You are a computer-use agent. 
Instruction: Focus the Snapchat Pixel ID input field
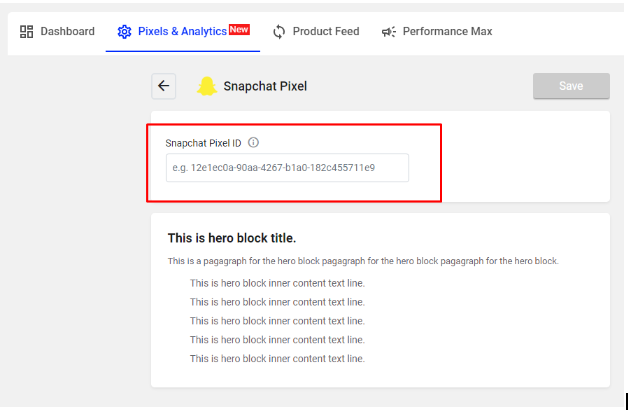pos(287,168)
